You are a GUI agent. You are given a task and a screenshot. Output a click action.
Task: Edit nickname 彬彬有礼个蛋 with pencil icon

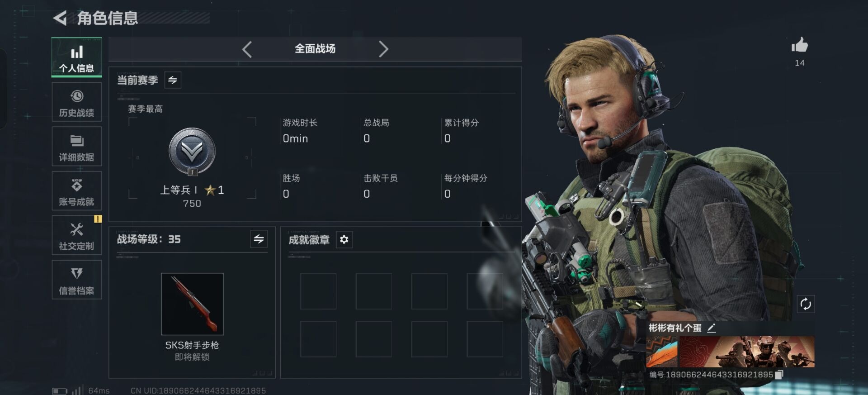712,328
